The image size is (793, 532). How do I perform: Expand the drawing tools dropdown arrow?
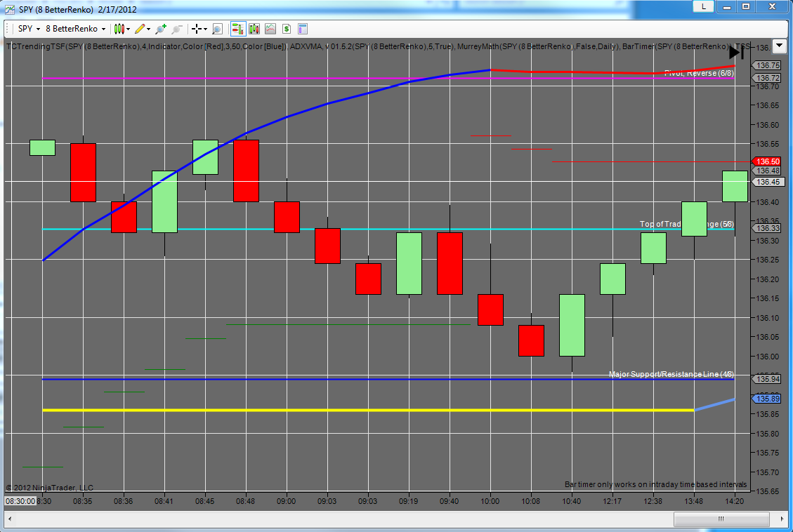point(149,29)
